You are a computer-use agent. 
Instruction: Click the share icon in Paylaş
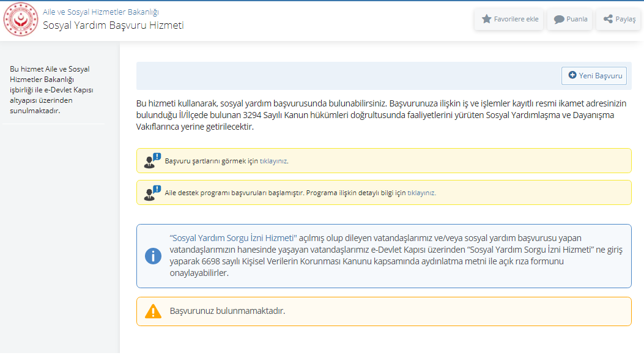click(608, 19)
